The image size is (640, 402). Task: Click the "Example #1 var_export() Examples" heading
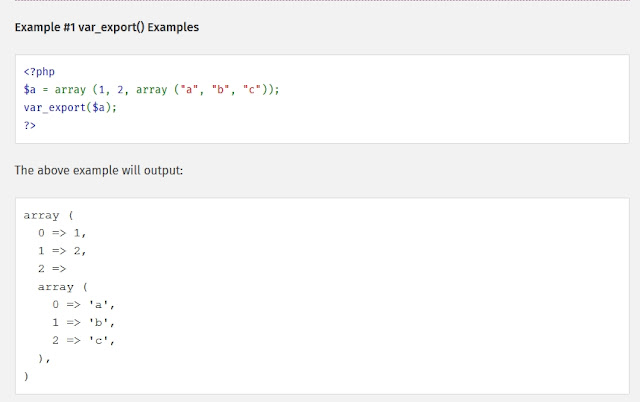pyautogui.click(x=107, y=27)
